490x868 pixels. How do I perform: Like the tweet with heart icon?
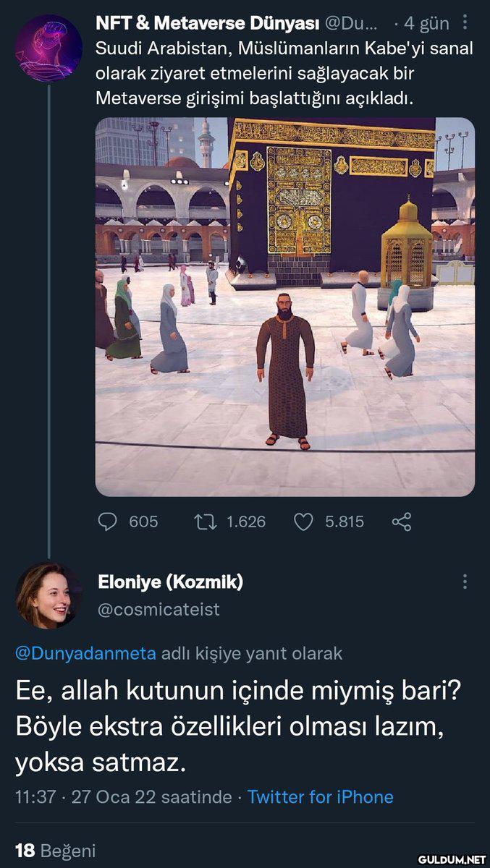pos(304,522)
